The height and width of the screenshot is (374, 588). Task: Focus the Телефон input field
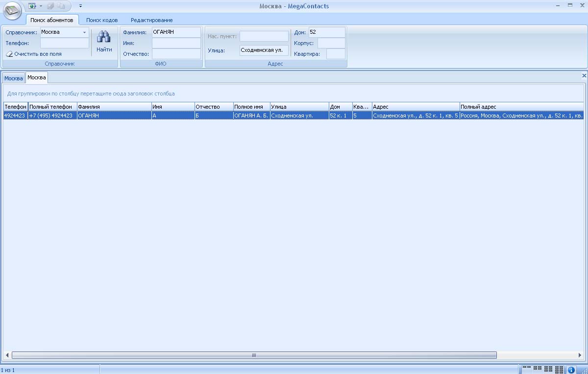65,43
